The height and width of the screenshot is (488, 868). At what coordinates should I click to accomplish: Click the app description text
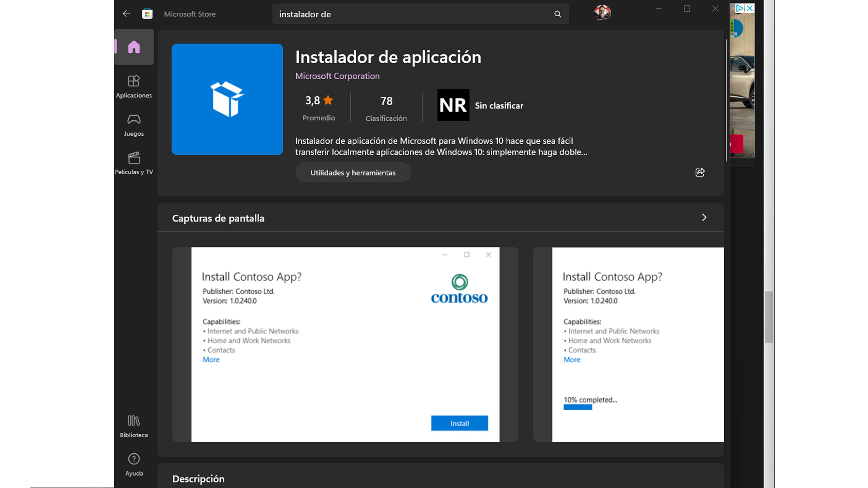[x=441, y=146]
